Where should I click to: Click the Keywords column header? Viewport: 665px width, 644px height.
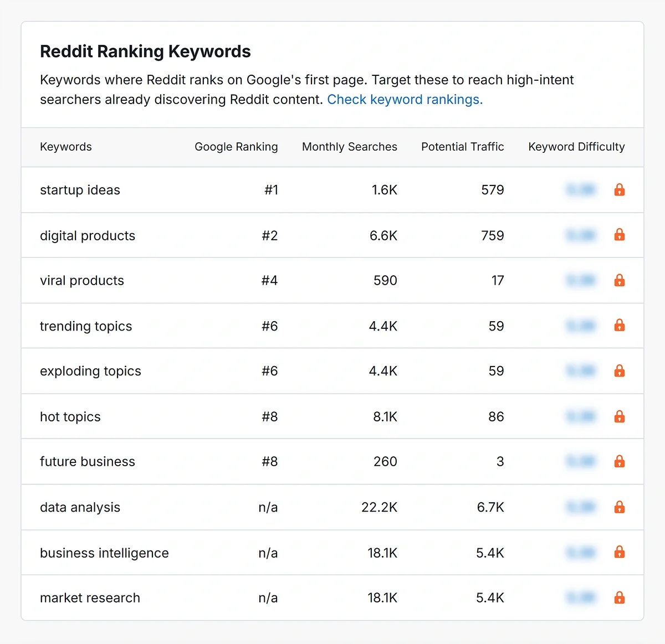pos(66,147)
